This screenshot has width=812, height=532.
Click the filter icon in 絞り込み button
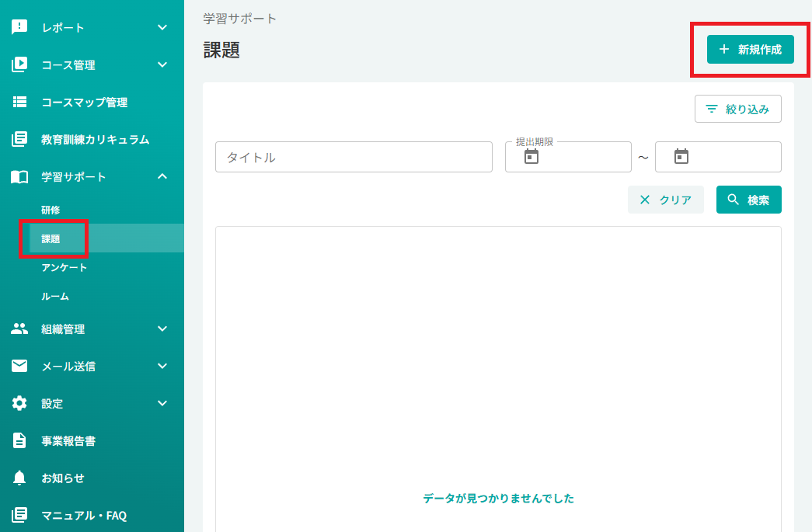point(712,109)
